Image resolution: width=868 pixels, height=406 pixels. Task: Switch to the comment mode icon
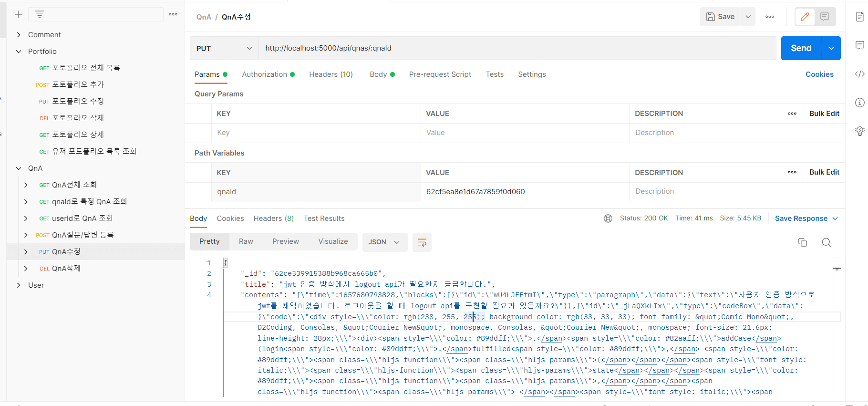pos(825,17)
